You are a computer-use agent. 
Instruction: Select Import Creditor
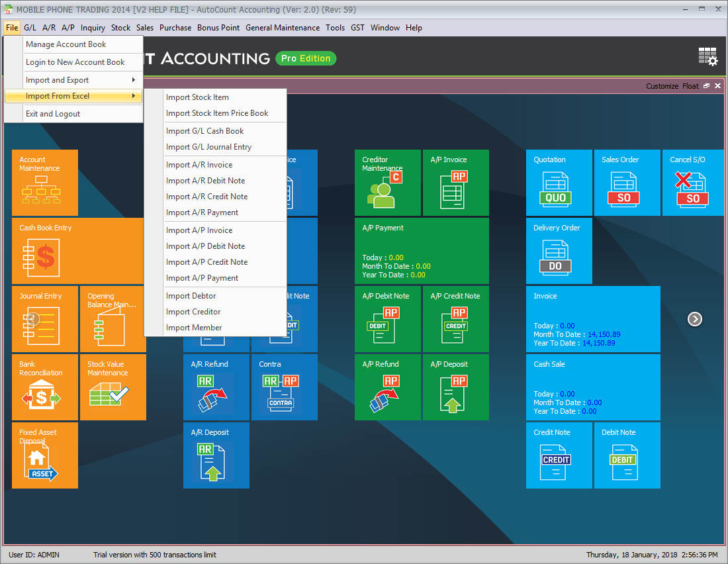click(216, 312)
